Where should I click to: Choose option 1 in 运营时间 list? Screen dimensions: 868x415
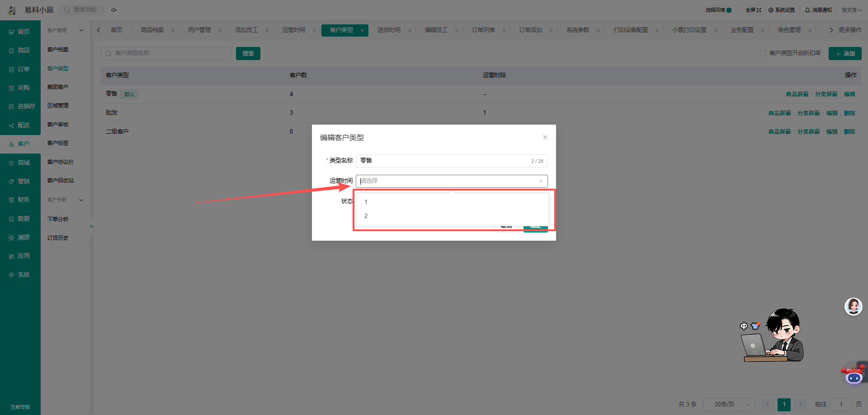452,202
